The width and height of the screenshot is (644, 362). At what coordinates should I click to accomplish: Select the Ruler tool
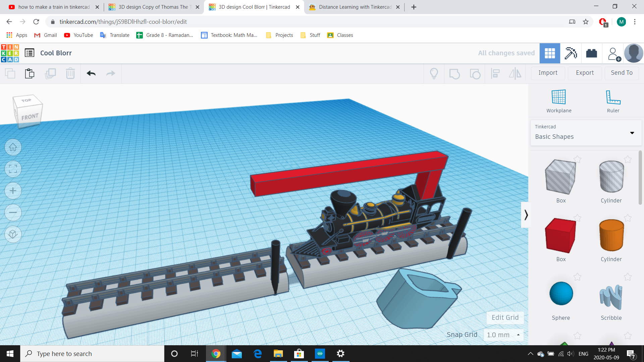613,101
